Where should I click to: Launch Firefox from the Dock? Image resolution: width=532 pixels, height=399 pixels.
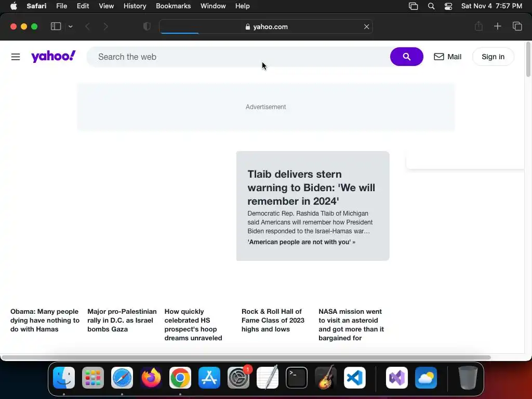151,378
